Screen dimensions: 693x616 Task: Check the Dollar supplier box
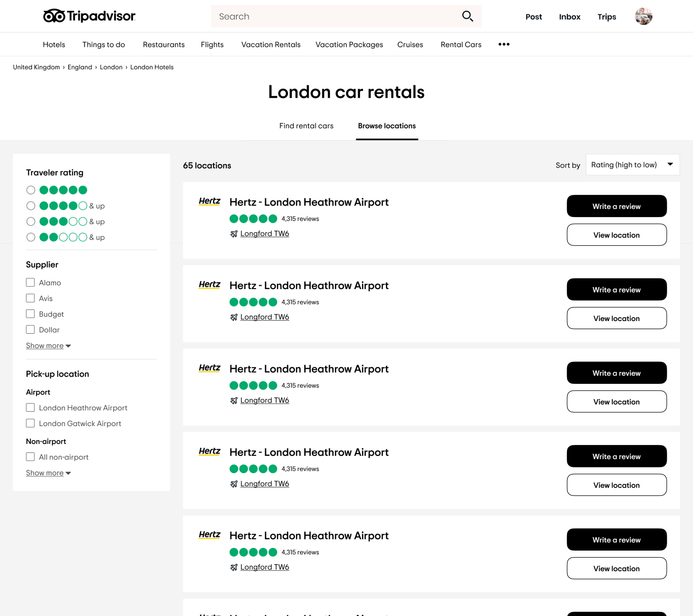tap(30, 330)
